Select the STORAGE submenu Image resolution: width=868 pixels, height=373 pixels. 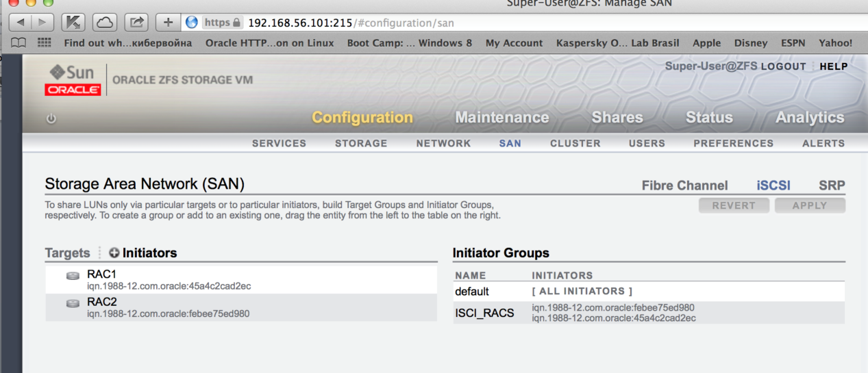[x=361, y=143]
